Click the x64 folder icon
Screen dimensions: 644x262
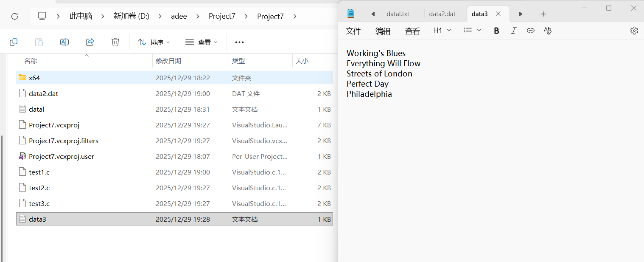(x=22, y=77)
